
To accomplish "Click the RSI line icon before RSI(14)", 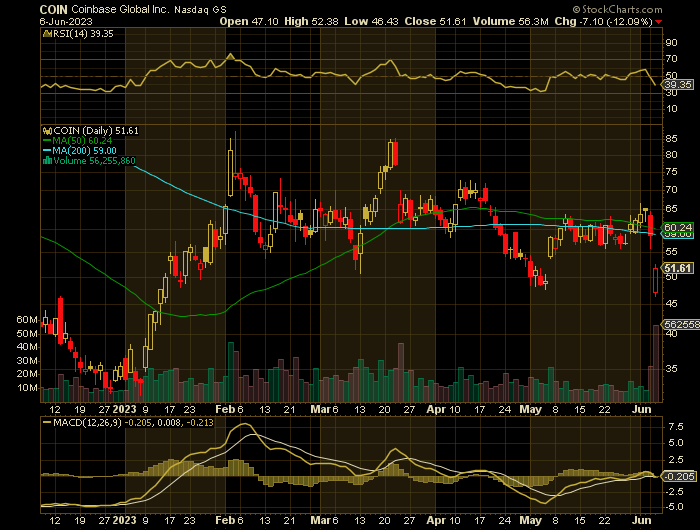I will tap(47, 34).
